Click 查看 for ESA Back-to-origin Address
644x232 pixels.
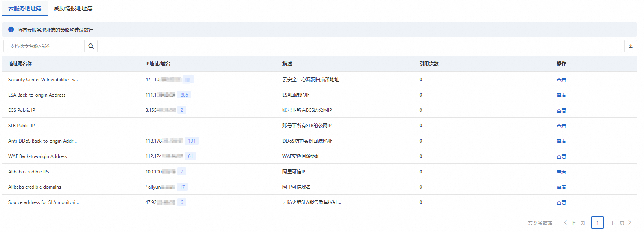pos(561,95)
